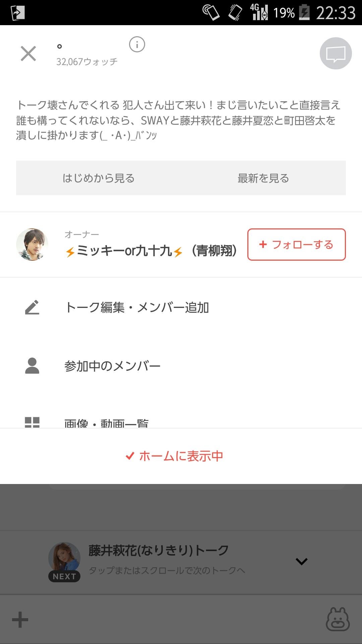
Task: Tap the pencil edit icon
Action: 32,307
